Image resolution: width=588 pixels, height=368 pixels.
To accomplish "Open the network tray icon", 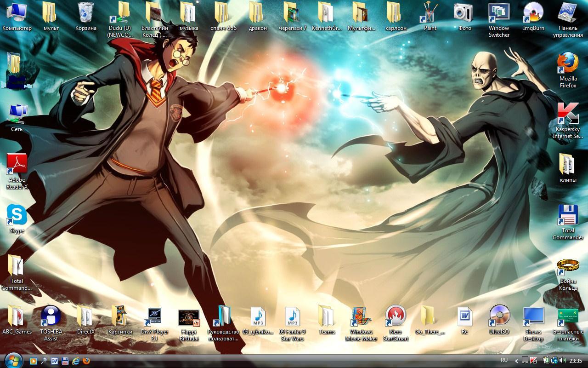I will [554, 361].
